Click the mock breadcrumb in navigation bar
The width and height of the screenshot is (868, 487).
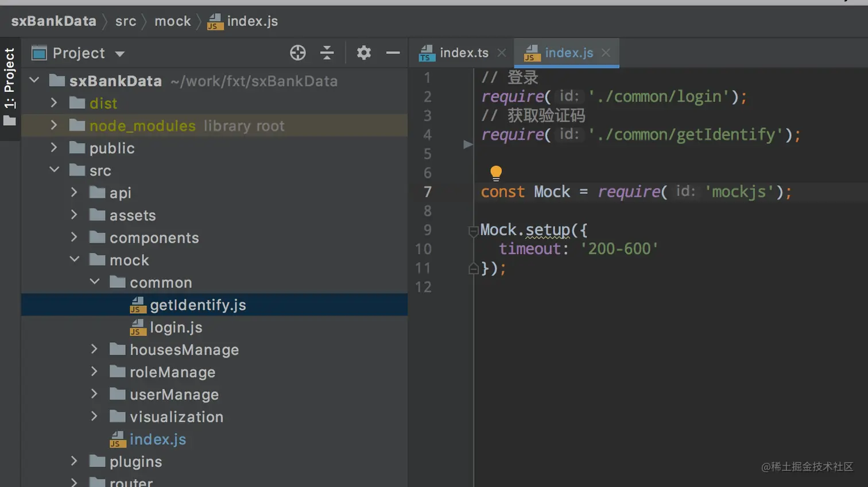[172, 21]
